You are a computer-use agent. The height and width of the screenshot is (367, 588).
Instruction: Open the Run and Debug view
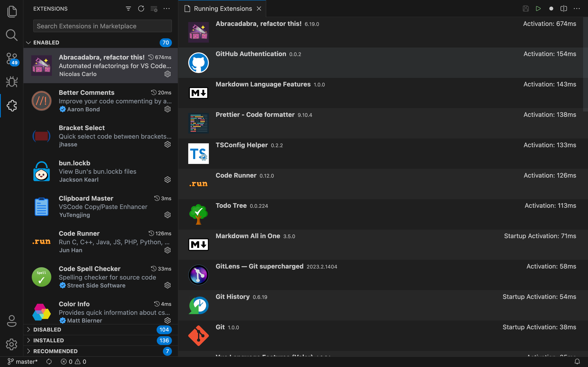point(11,82)
